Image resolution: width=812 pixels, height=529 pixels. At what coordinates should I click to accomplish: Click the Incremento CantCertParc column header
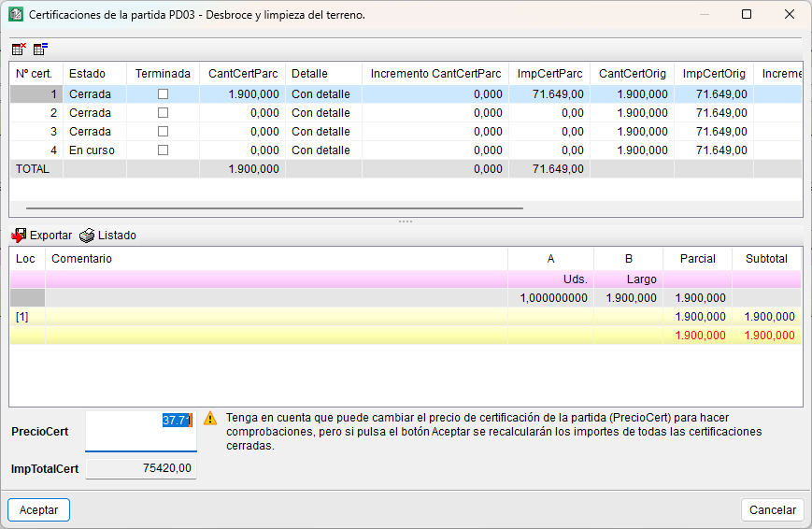[435, 74]
